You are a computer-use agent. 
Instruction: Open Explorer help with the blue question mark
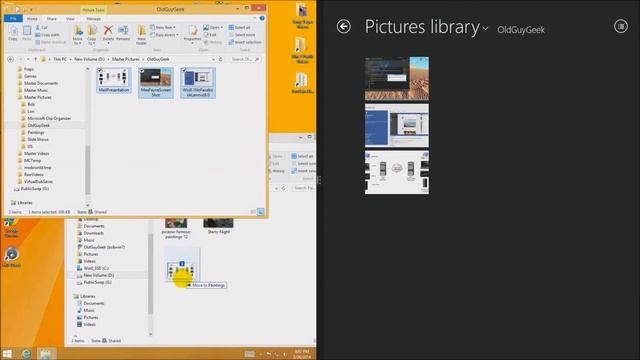[x=262, y=18]
